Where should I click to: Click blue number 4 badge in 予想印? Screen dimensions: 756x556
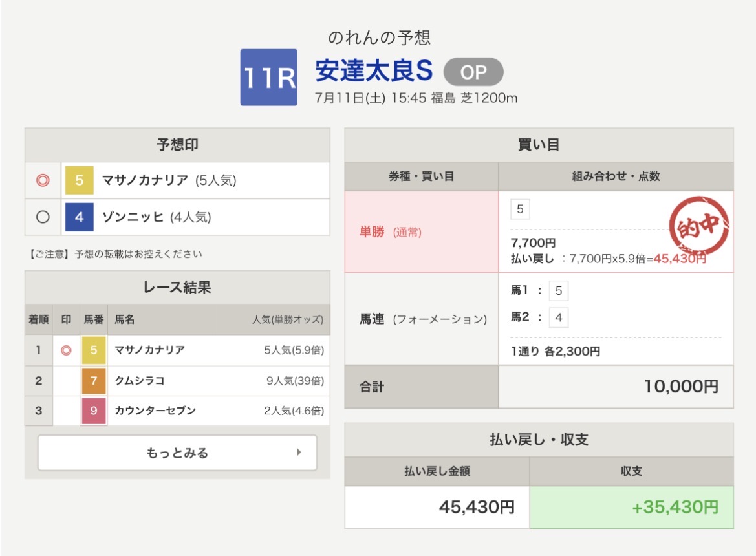[80, 217]
